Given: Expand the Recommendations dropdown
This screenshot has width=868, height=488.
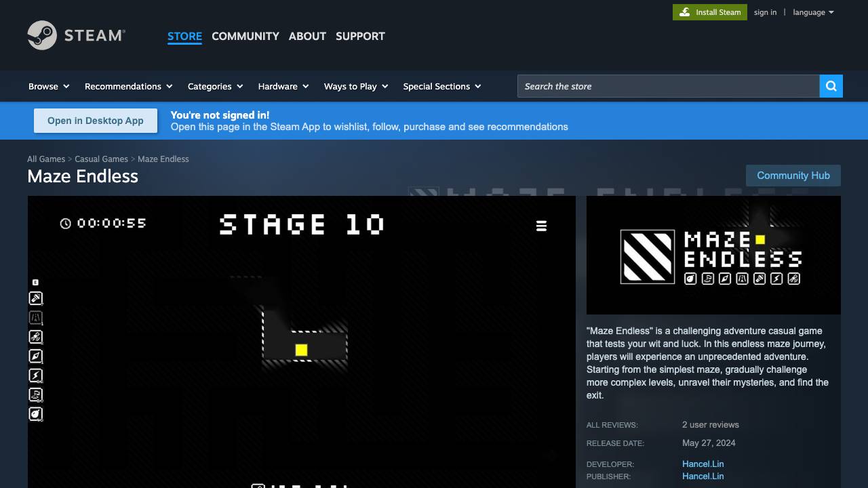Looking at the screenshot, I should coord(129,86).
